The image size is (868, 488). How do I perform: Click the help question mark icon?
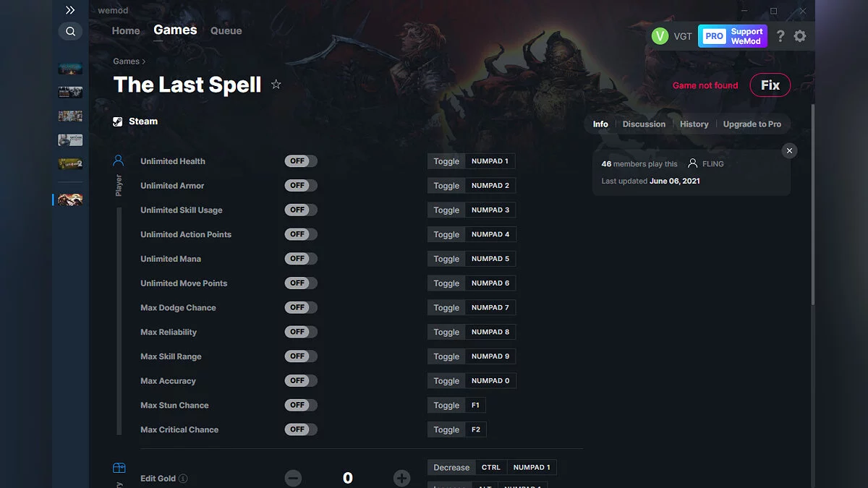click(x=780, y=35)
